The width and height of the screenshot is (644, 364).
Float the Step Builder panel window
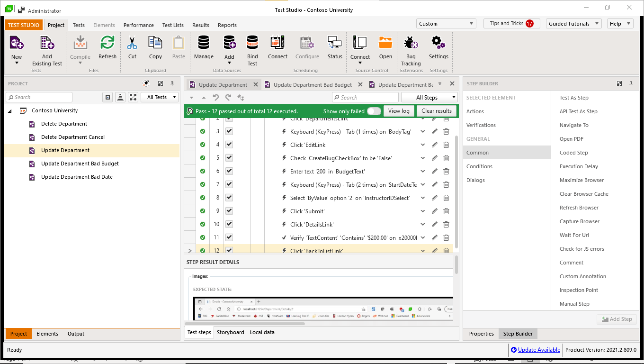(619, 83)
